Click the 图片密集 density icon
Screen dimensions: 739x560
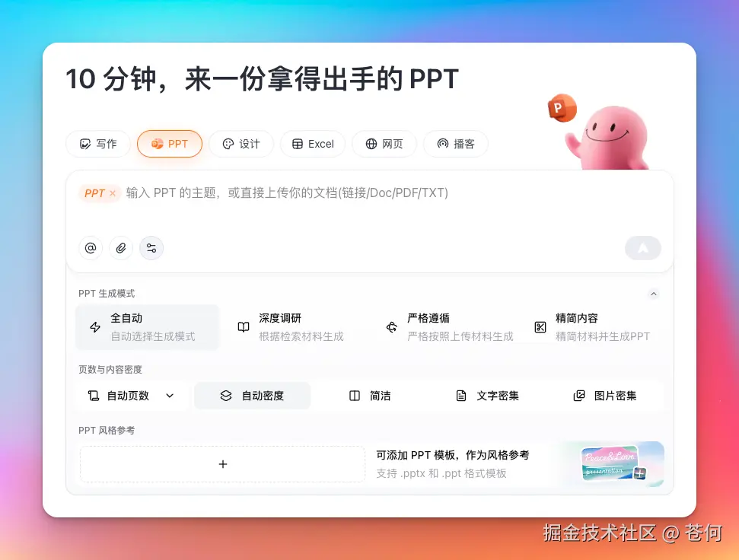point(578,395)
